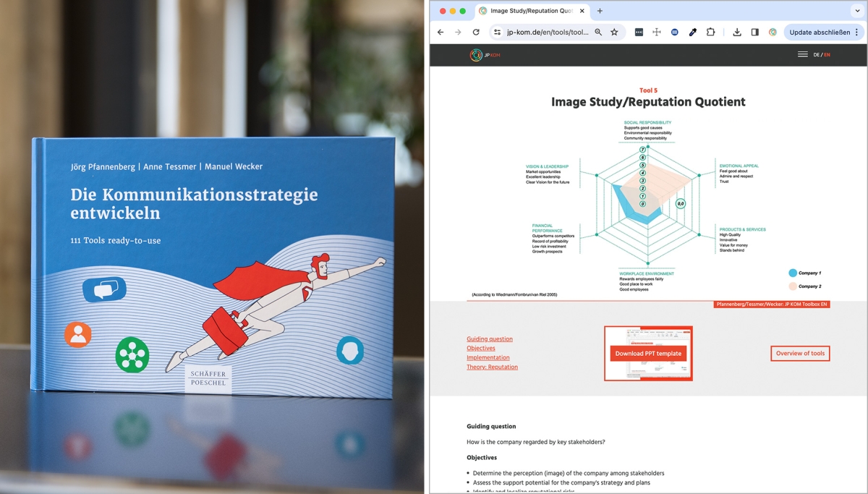The width and height of the screenshot is (868, 494).
Task: Toggle the browser side panel
Action: click(x=754, y=33)
